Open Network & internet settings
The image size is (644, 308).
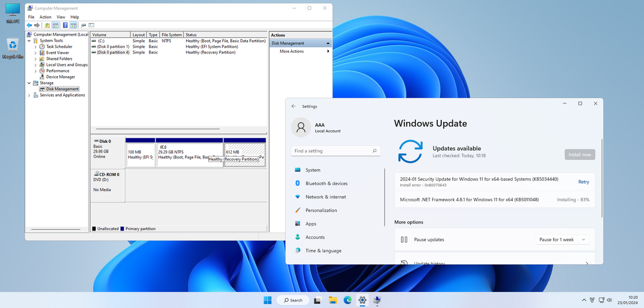point(337,197)
